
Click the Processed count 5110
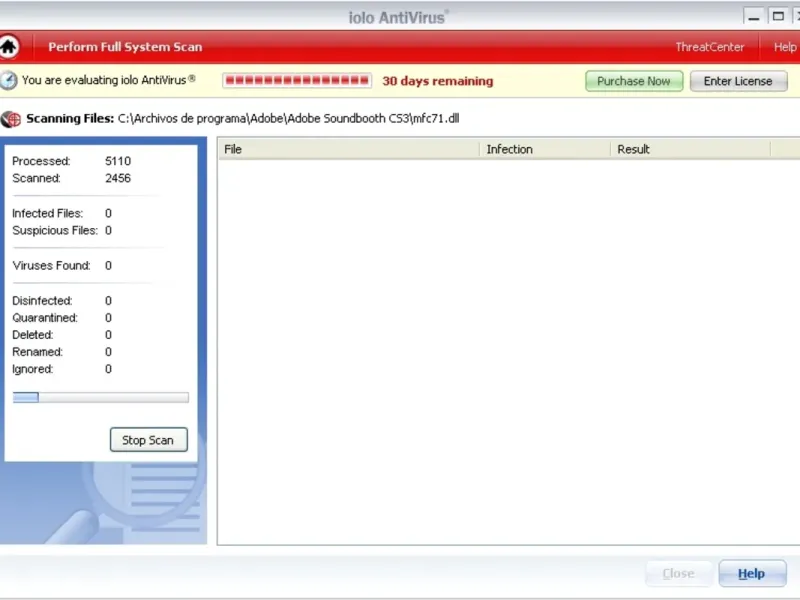pos(118,161)
